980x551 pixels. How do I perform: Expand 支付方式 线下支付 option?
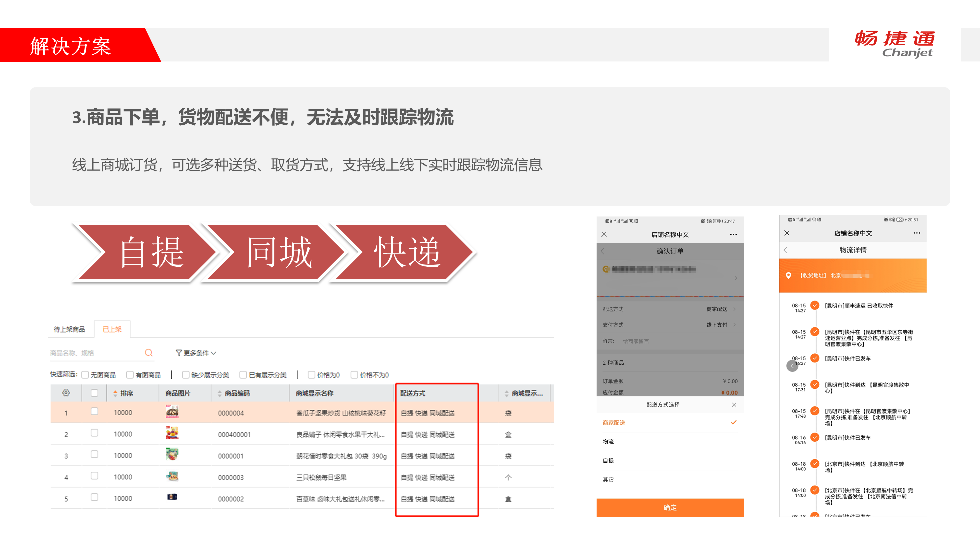coord(735,325)
